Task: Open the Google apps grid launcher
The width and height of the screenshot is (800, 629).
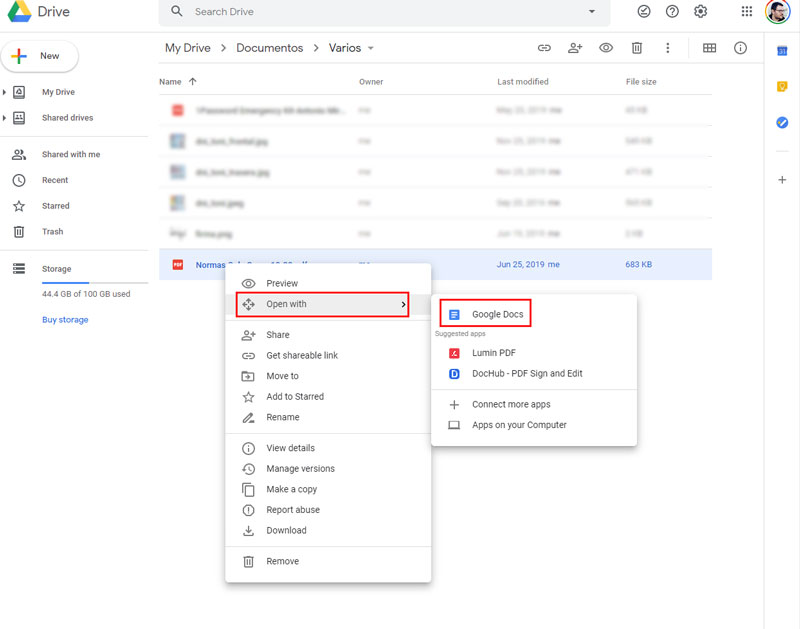Action: pos(746,12)
